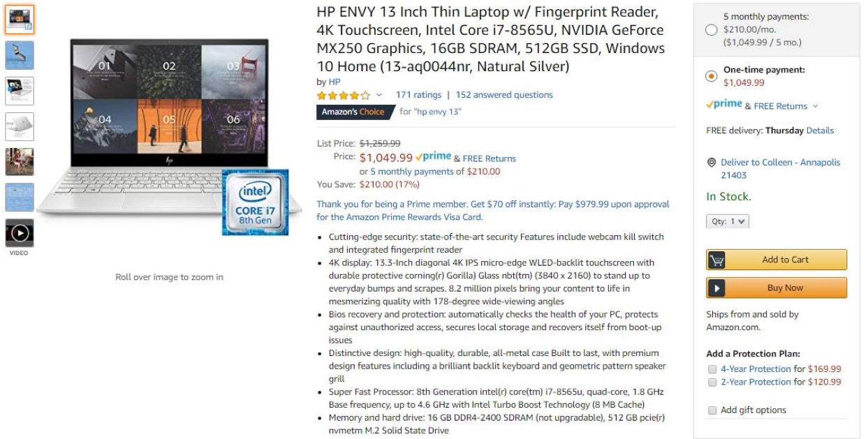
Task: Click the location pin icon beside Deliver to Colleen
Action: coord(712,163)
